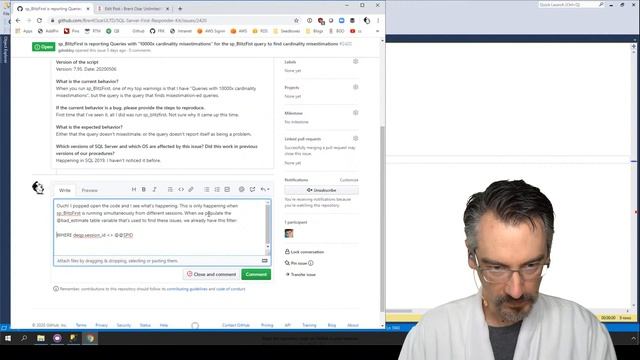Open the Blogs bookmark folder
The width and height of the screenshot is (640, 360).
pyautogui.click(x=315, y=31)
